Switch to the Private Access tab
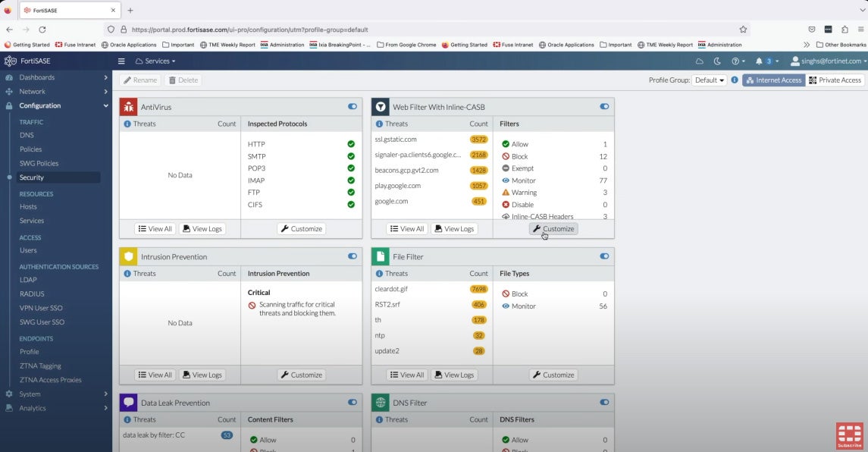 (x=835, y=80)
